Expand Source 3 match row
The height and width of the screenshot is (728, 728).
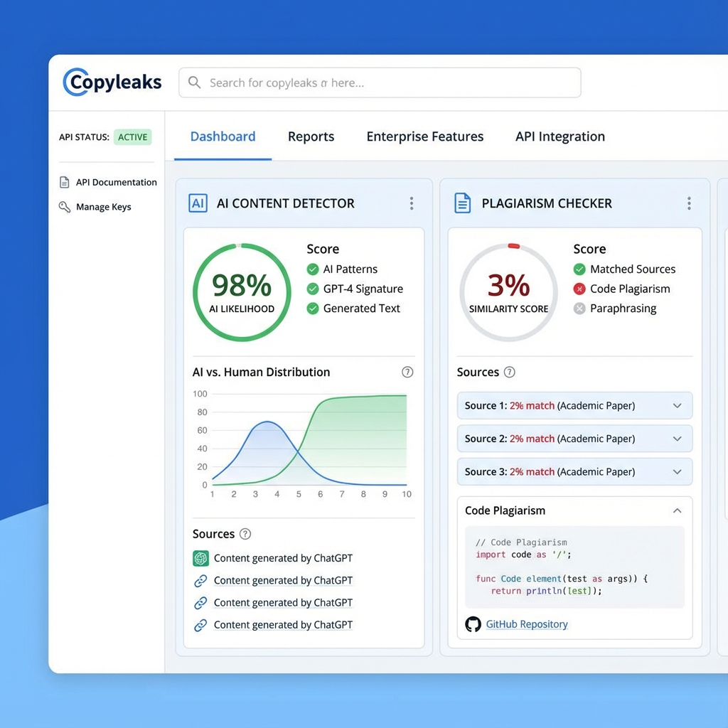(x=574, y=472)
